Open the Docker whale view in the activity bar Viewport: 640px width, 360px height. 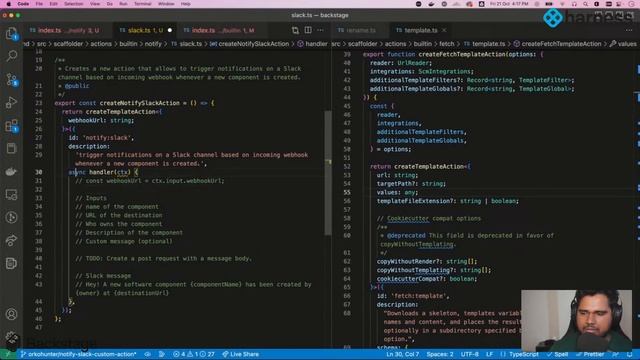tap(11, 171)
